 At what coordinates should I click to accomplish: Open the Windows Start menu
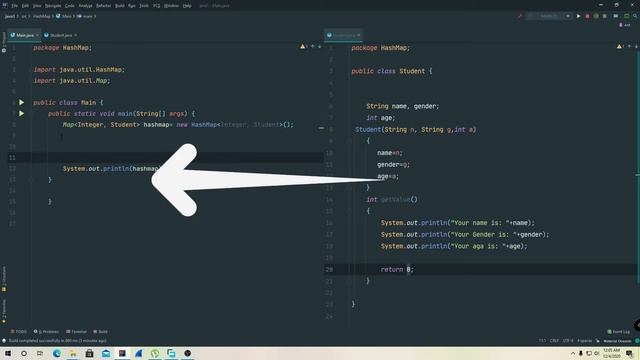pyautogui.click(x=7, y=353)
